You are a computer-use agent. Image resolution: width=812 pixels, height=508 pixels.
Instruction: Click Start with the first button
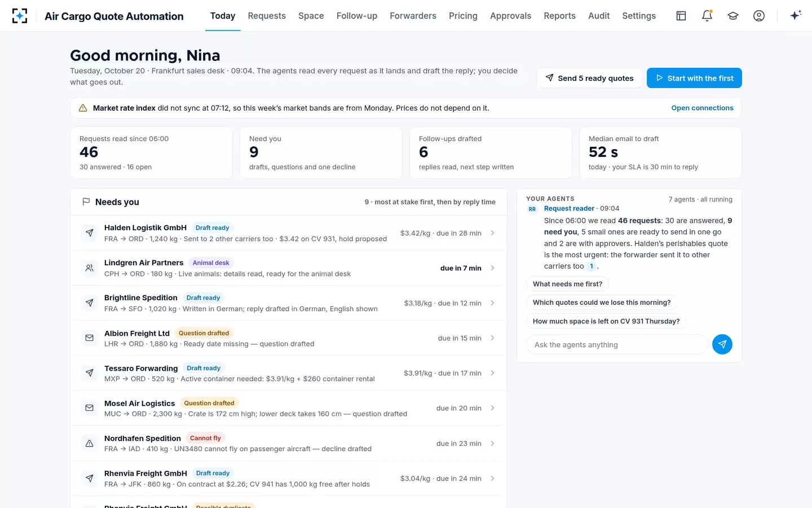coord(694,78)
